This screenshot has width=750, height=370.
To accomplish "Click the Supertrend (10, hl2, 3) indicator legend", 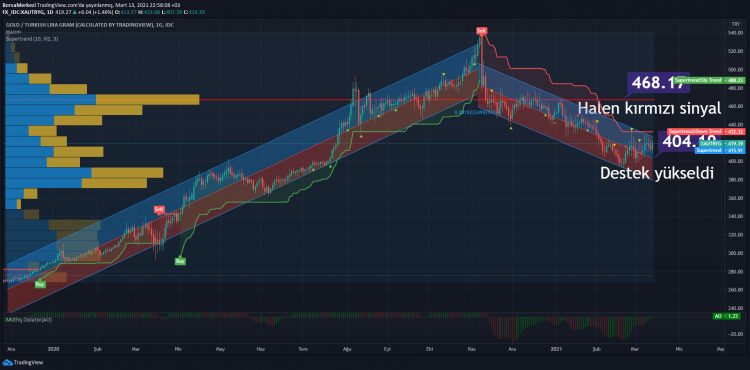I will click(x=32, y=38).
